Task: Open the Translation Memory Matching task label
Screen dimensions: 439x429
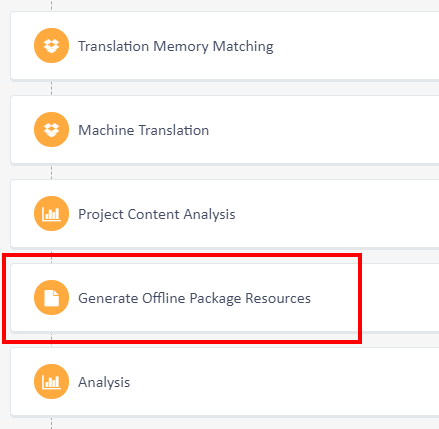Action: [x=176, y=46]
